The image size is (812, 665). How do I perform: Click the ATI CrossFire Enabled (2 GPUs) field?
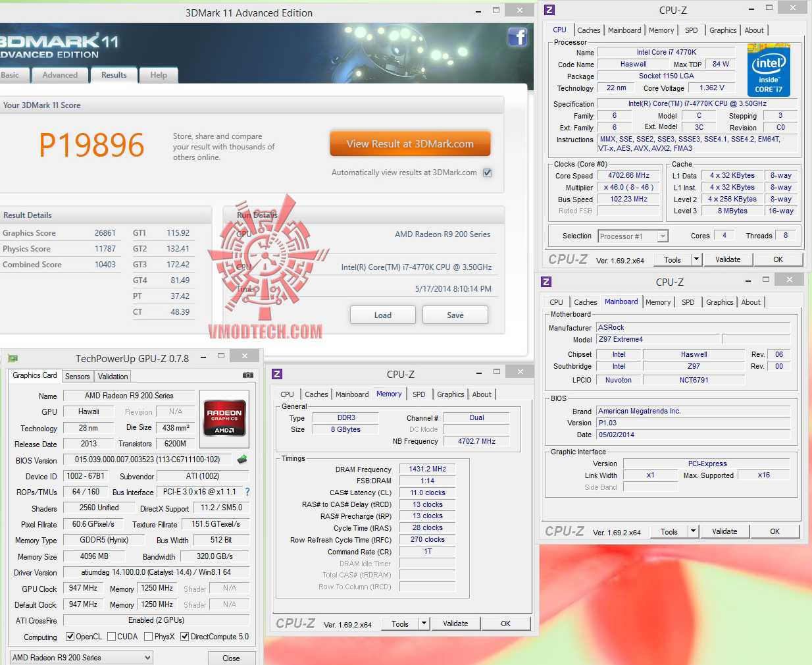[x=156, y=620]
